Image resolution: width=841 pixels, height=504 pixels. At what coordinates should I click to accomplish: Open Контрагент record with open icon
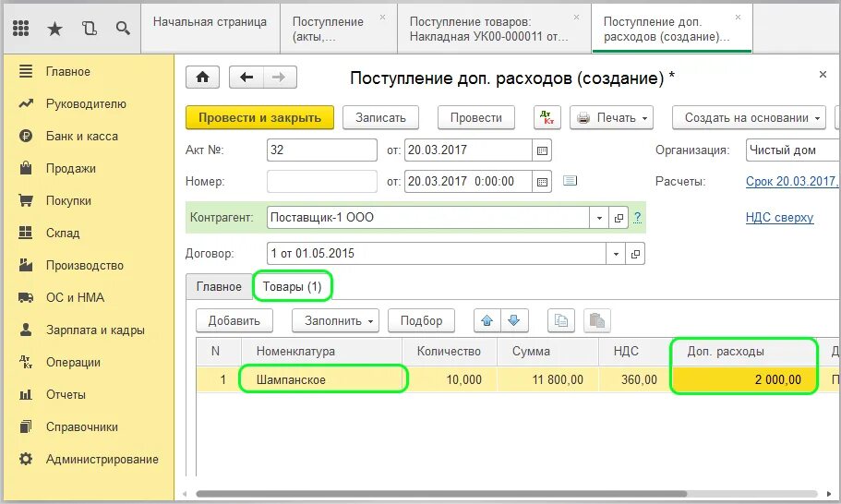pos(619,218)
